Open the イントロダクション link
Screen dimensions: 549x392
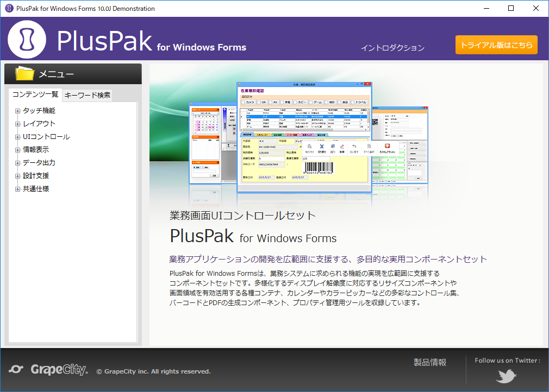[392, 48]
